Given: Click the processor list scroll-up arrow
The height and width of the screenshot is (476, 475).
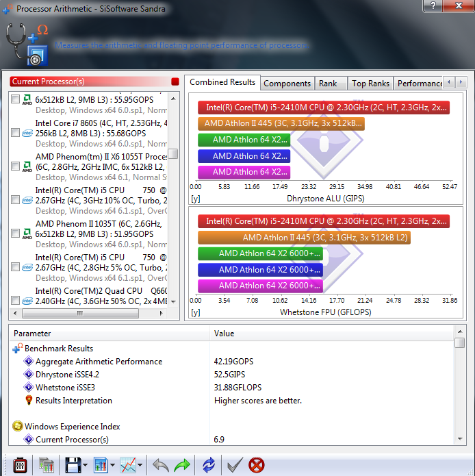Looking at the screenshot, I should (x=173, y=99).
